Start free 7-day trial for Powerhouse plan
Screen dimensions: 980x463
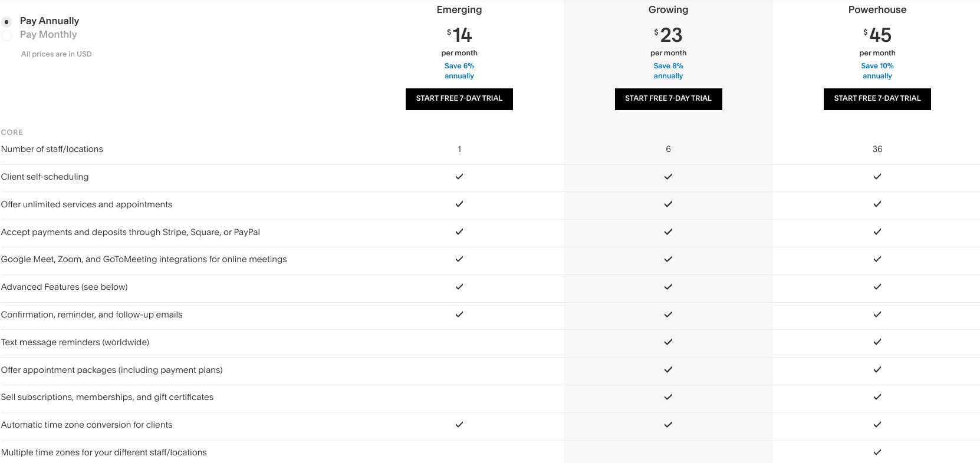[x=877, y=99]
